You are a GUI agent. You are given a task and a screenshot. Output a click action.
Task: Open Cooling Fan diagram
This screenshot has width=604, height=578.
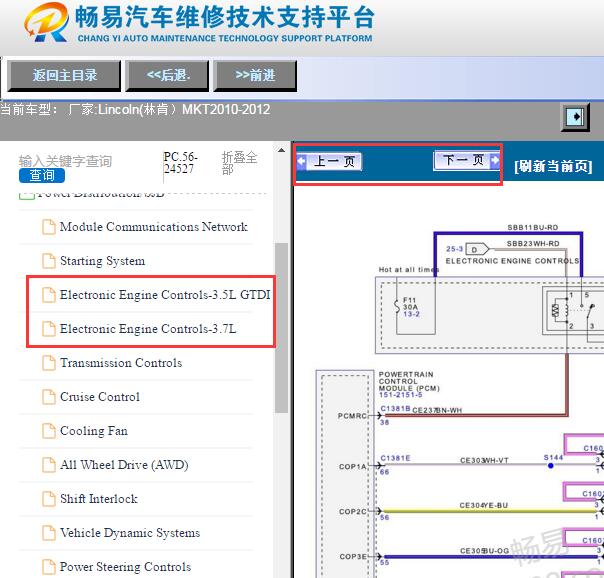pos(94,431)
